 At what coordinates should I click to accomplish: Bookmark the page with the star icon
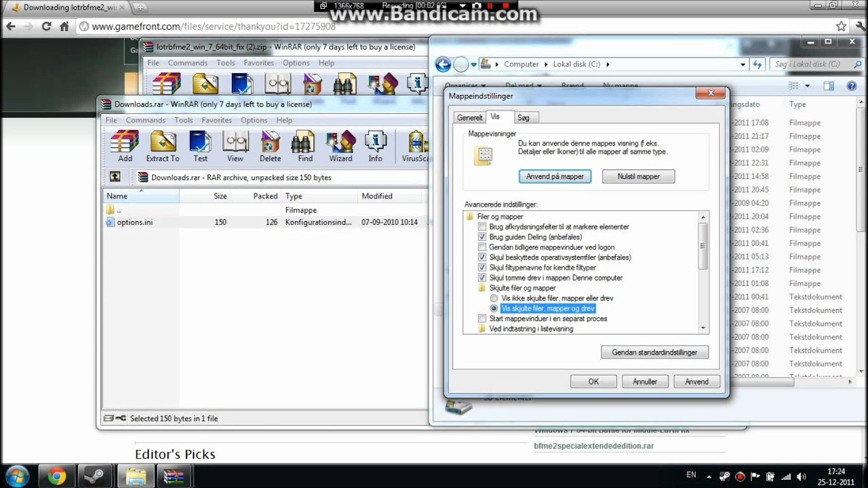(841, 26)
